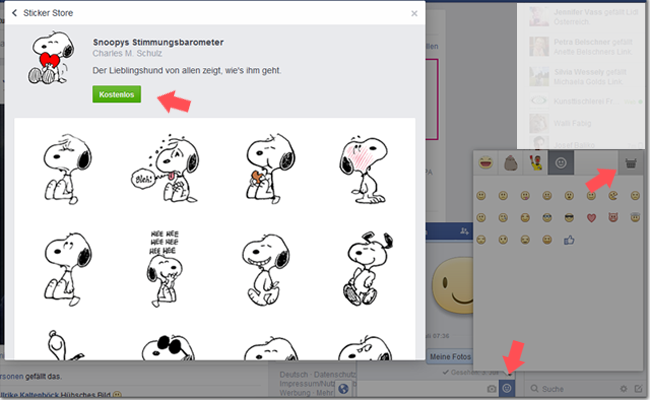The image size is (650, 400).
Task: Open chat with Walli Fabig
Action: 585,123
